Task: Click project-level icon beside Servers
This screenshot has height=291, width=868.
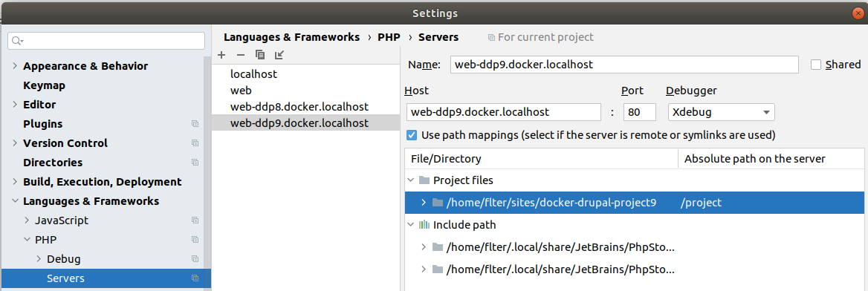Action: coord(195,278)
